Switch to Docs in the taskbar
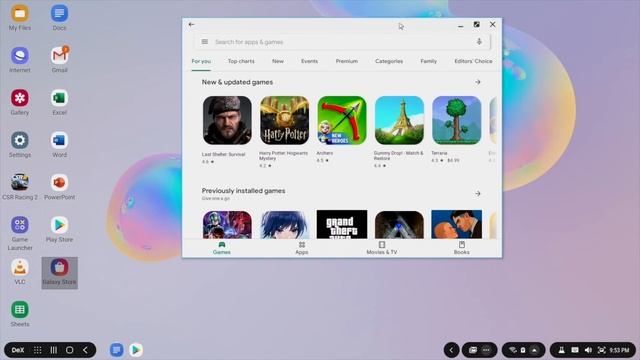This screenshot has width=640, height=360. coord(116,350)
